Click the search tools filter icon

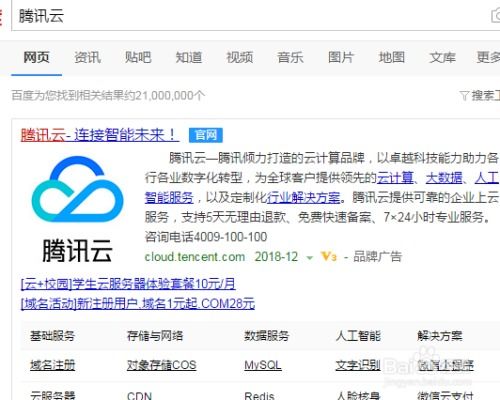(464, 96)
